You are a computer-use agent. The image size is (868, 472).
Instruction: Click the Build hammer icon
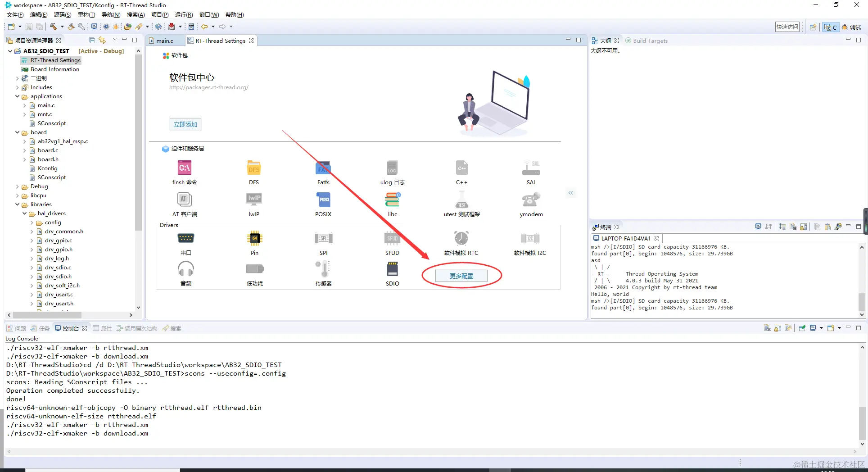pyautogui.click(x=54, y=27)
